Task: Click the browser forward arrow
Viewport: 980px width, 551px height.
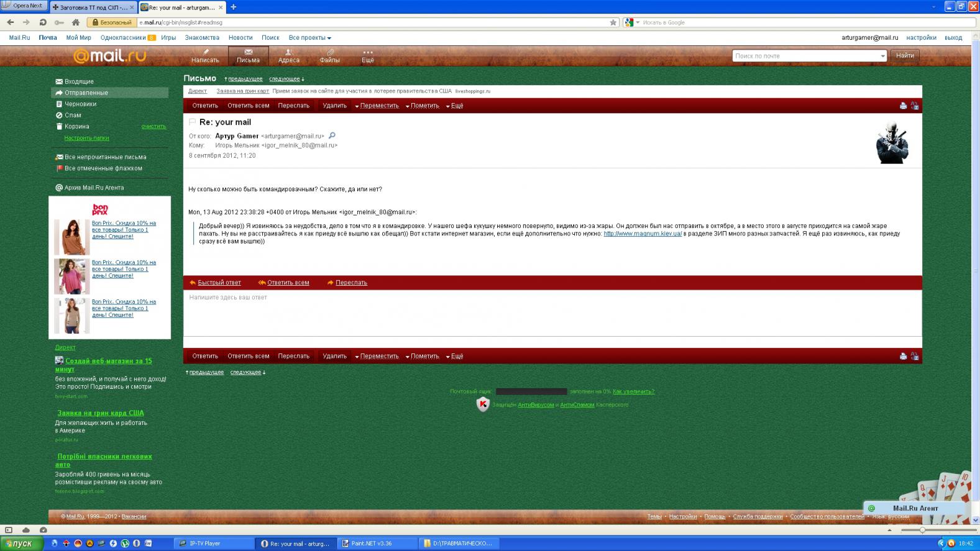Action: (26, 22)
